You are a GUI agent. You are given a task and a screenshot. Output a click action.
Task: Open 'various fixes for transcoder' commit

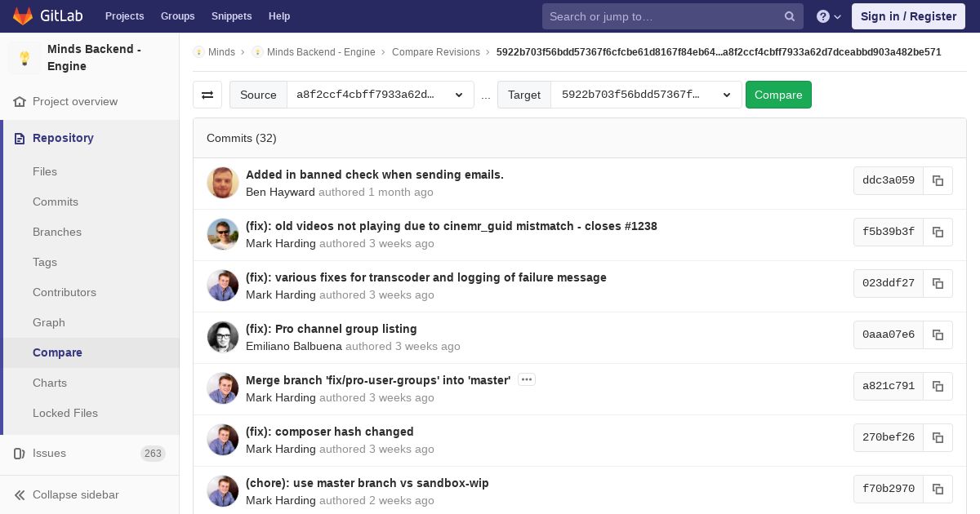pyautogui.click(x=426, y=277)
